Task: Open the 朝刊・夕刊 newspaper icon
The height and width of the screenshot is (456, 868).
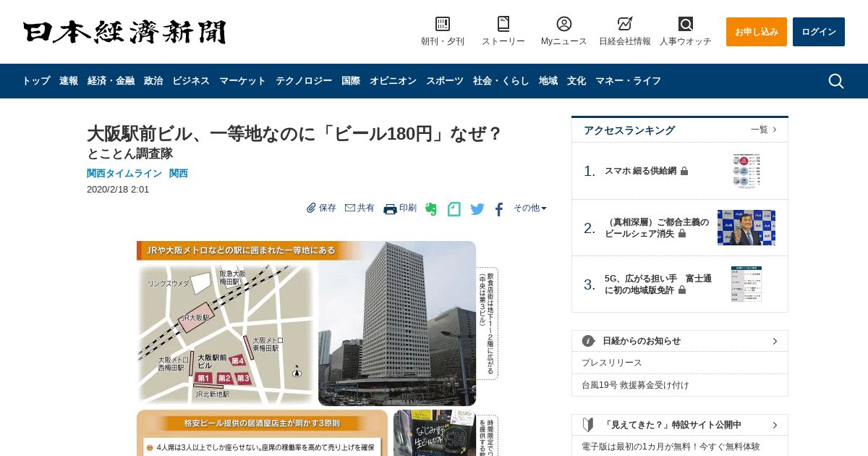Action: point(443,24)
